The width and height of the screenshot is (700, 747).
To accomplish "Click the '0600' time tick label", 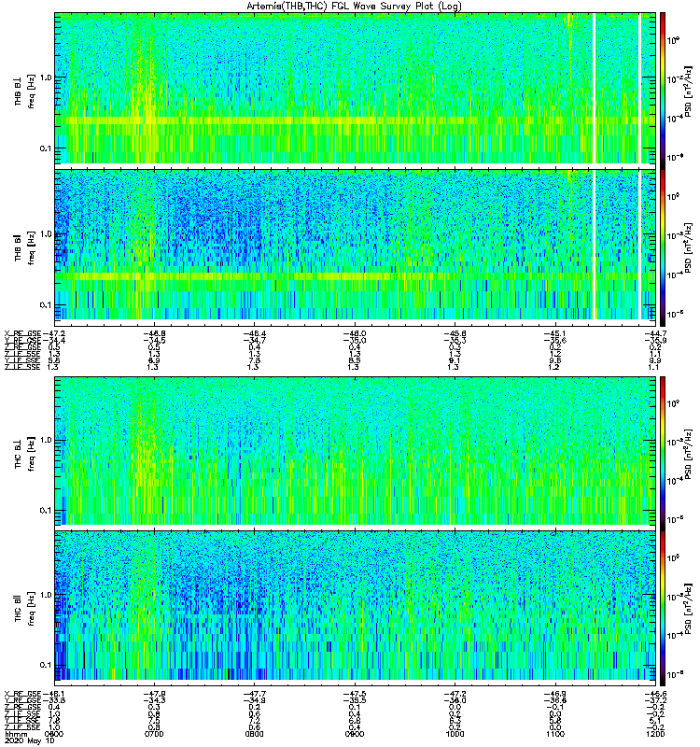I will coord(54,734).
